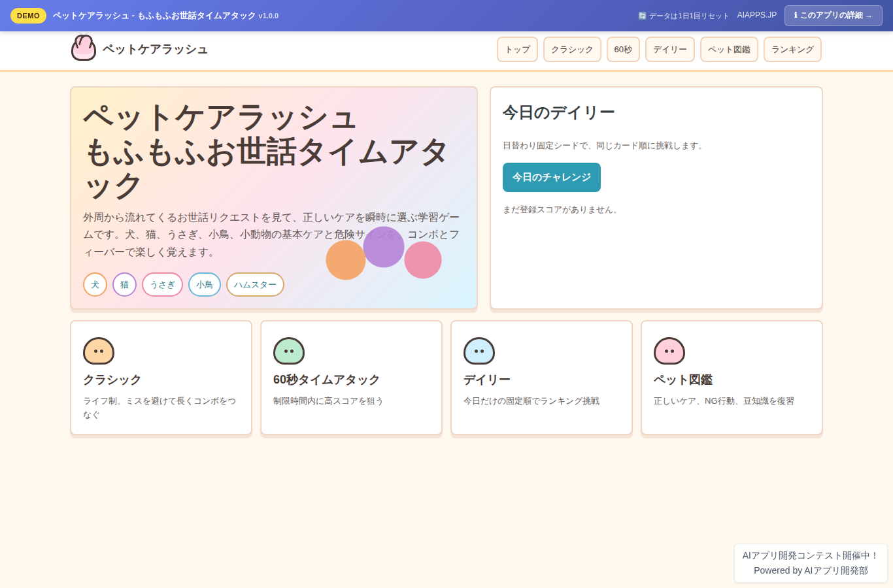Click the 日替わり固定シード description text
The height and width of the screenshot is (588, 893).
click(605, 146)
